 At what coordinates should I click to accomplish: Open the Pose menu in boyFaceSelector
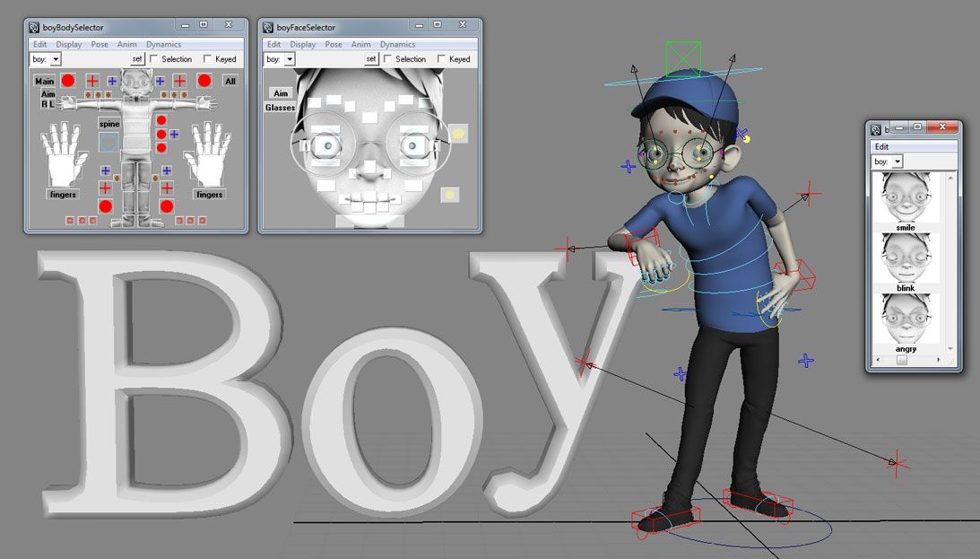[334, 44]
